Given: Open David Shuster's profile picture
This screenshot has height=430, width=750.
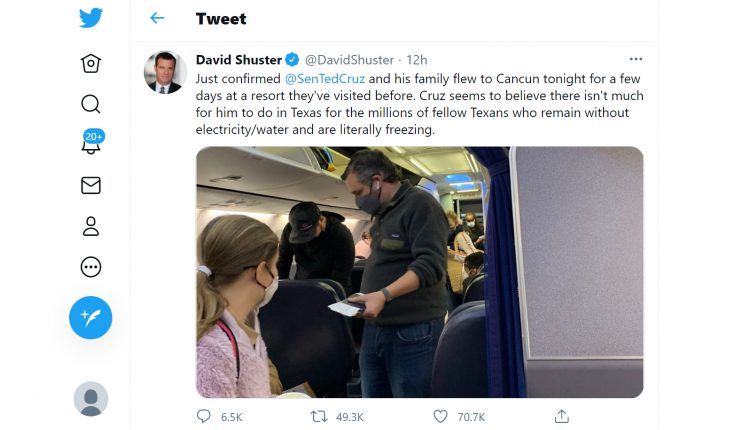Looking at the screenshot, I should point(165,72).
